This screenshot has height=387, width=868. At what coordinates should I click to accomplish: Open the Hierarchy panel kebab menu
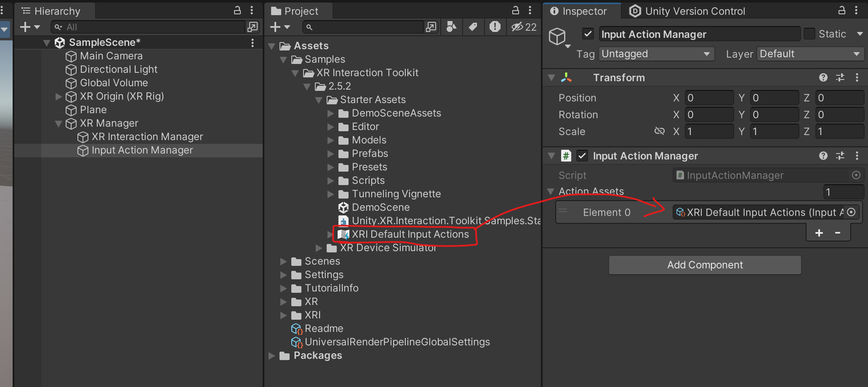click(x=252, y=10)
